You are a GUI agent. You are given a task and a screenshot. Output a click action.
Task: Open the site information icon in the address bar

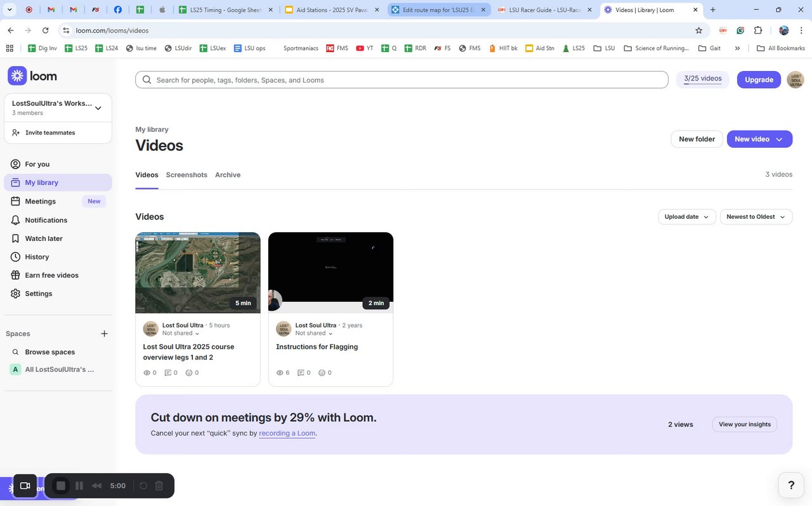click(x=66, y=30)
